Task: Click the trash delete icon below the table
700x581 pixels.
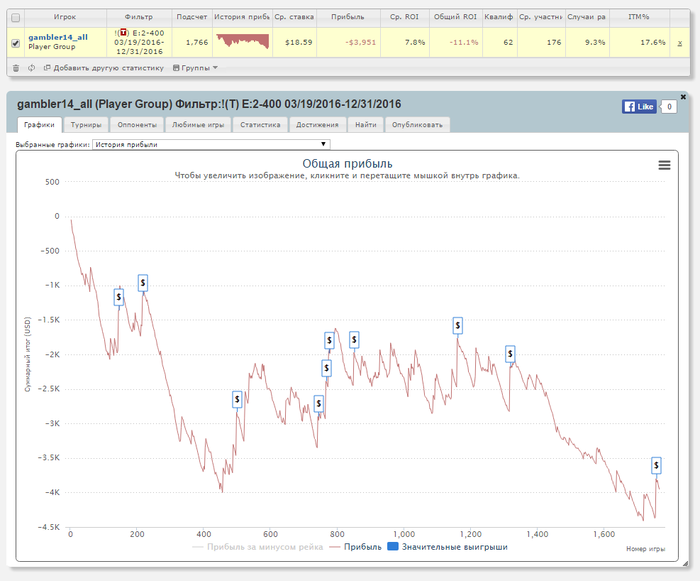Action: coord(15,68)
